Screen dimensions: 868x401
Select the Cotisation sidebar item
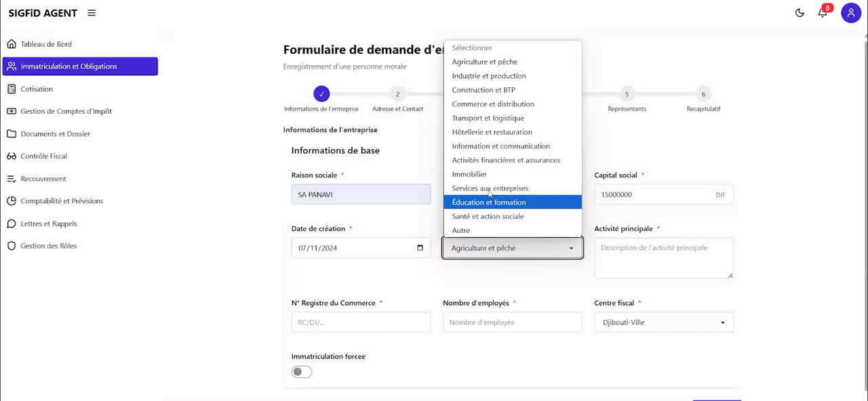pos(37,89)
